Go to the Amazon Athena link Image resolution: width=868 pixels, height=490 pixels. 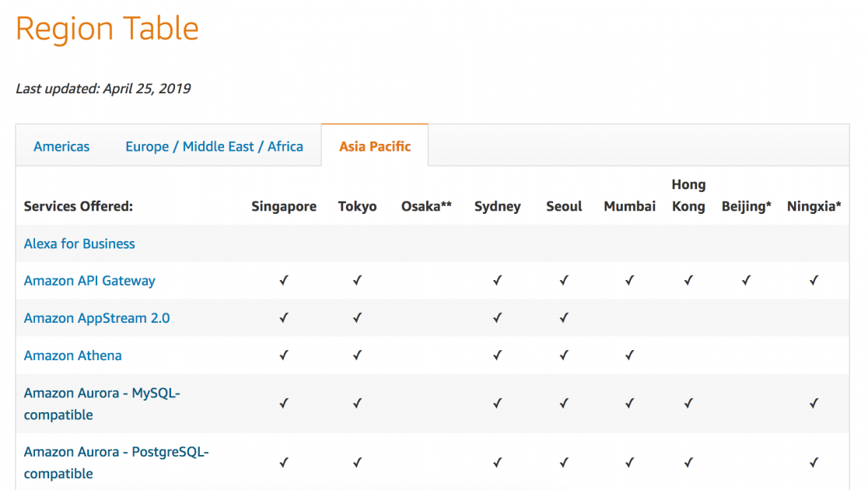pyautogui.click(x=72, y=355)
